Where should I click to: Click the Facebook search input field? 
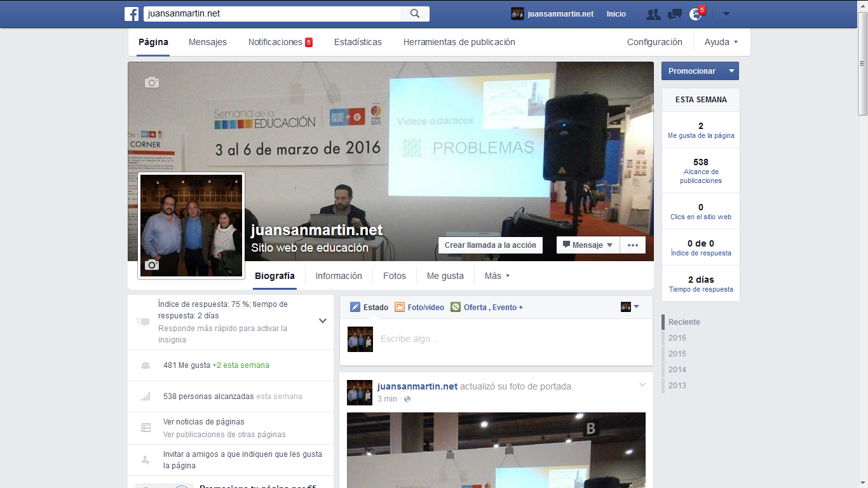click(x=272, y=14)
